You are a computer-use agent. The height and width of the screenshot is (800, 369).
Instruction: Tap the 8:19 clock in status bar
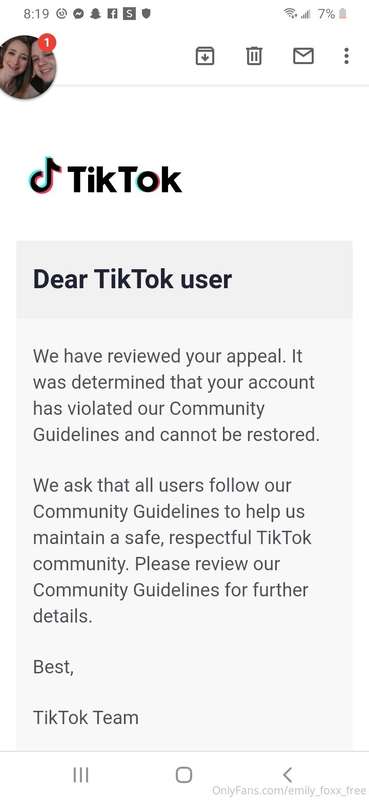[36, 14]
